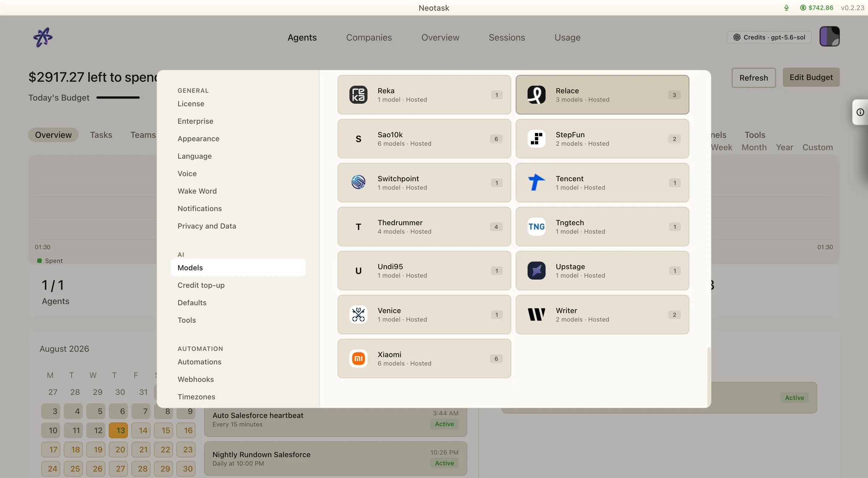Click the user avatar thumbnail

click(x=829, y=36)
